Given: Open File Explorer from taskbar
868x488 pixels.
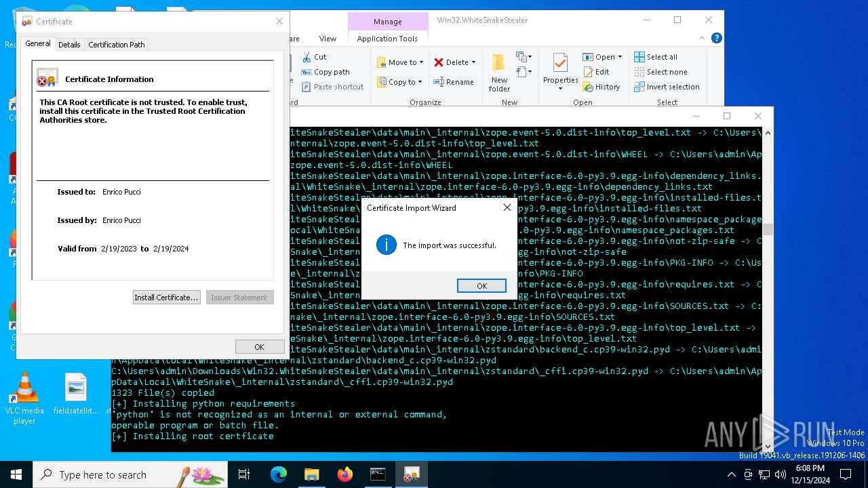Looking at the screenshot, I should pos(312,474).
